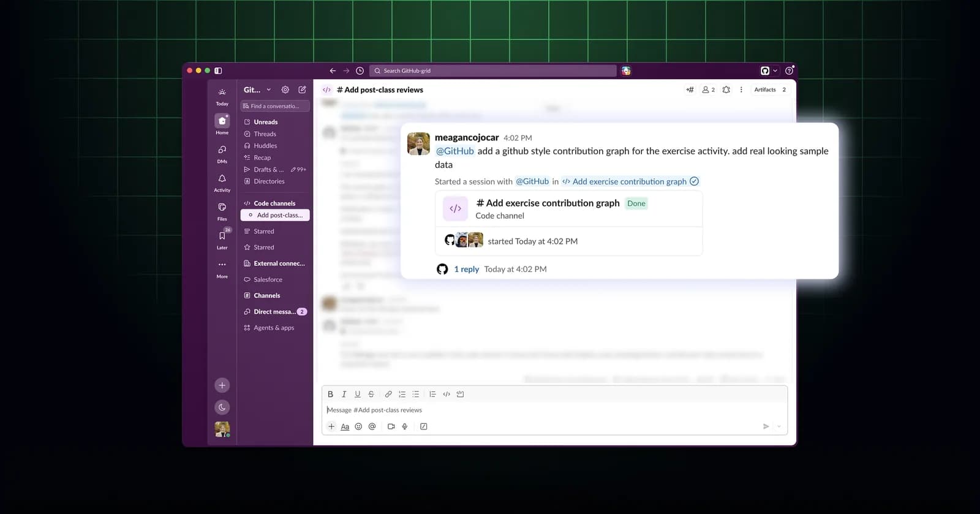Open the Today view
The image size is (980, 514).
coord(222,96)
